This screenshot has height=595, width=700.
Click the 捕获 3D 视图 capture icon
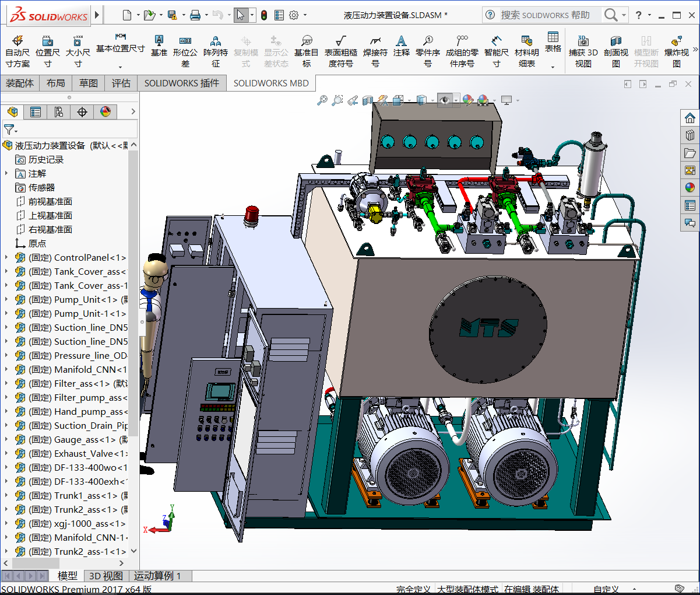tap(583, 51)
